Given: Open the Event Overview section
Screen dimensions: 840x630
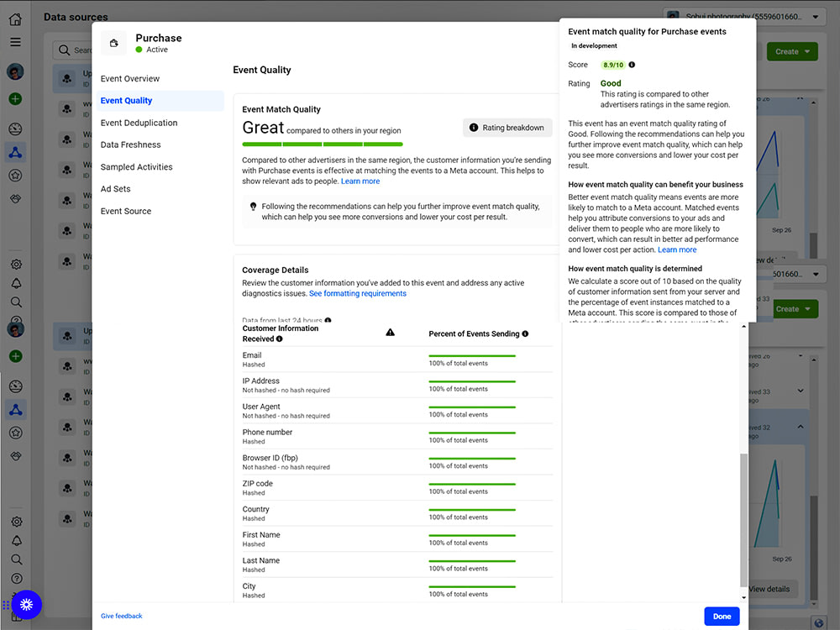Looking at the screenshot, I should tap(130, 79).
